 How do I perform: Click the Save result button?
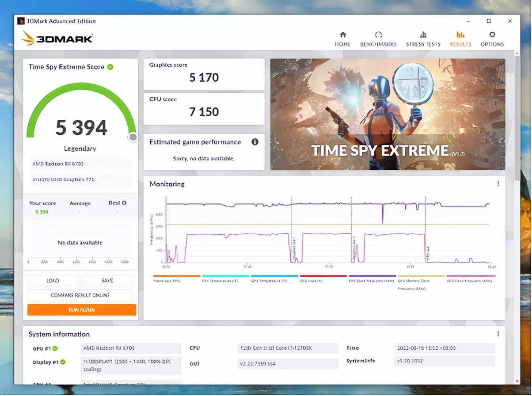click(107, 281)
